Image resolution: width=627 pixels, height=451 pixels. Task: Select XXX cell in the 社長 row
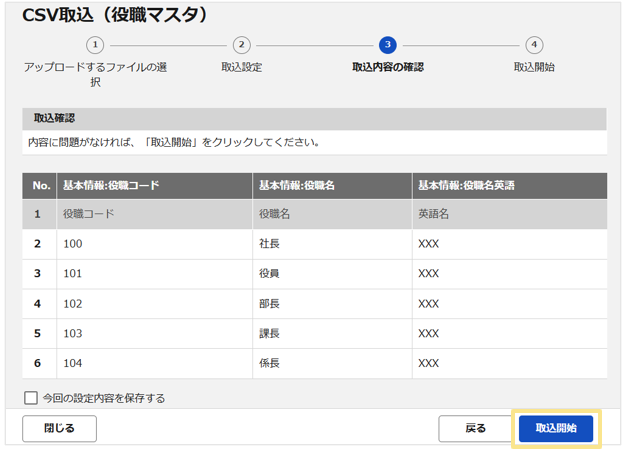(x=510, y=244)
